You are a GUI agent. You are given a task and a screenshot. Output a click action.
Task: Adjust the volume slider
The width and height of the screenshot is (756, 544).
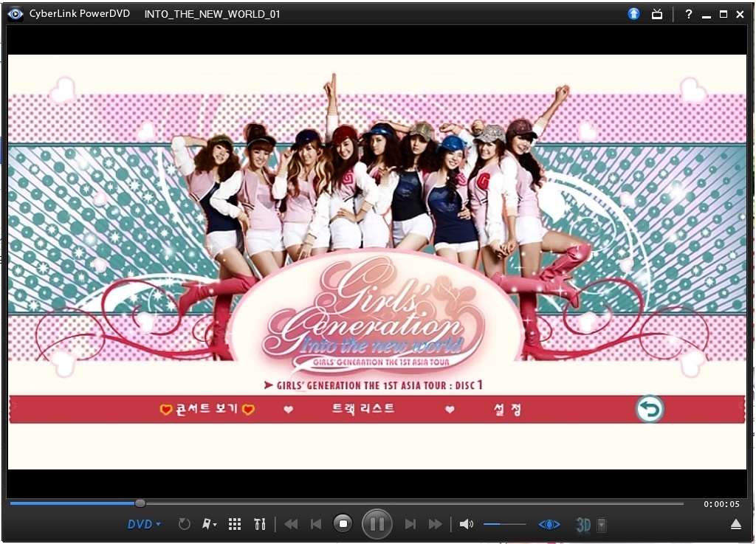[x=504, y=524]
